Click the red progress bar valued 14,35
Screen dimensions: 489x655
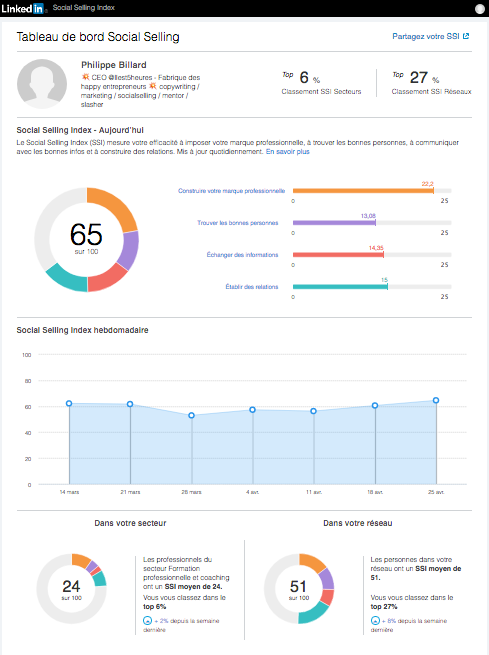[338, 255]
